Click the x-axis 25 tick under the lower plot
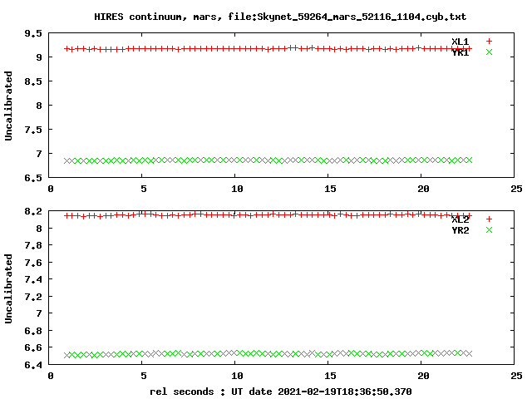This screenshot has width=532, height=399. pos(516,376)
